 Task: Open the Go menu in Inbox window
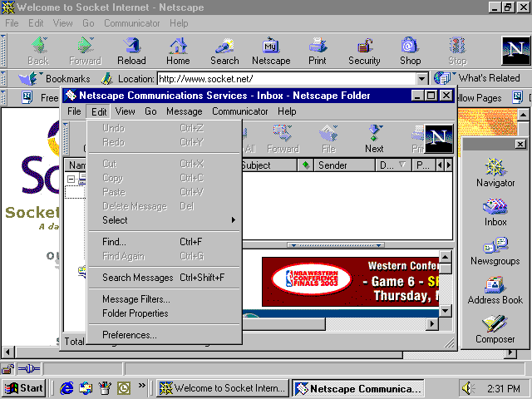click(150, 111)
